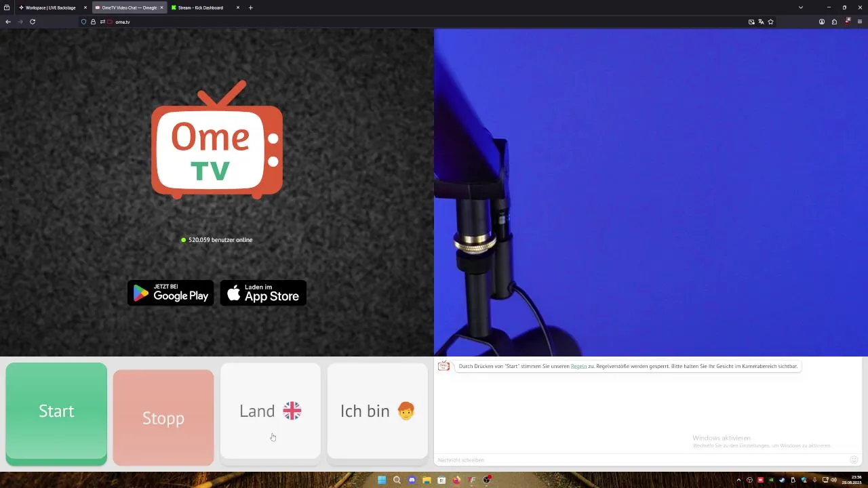Close the Stream Kick Dashboard tab
The image size is (868, 488).
pyautogui.click(x=237, y=7)
